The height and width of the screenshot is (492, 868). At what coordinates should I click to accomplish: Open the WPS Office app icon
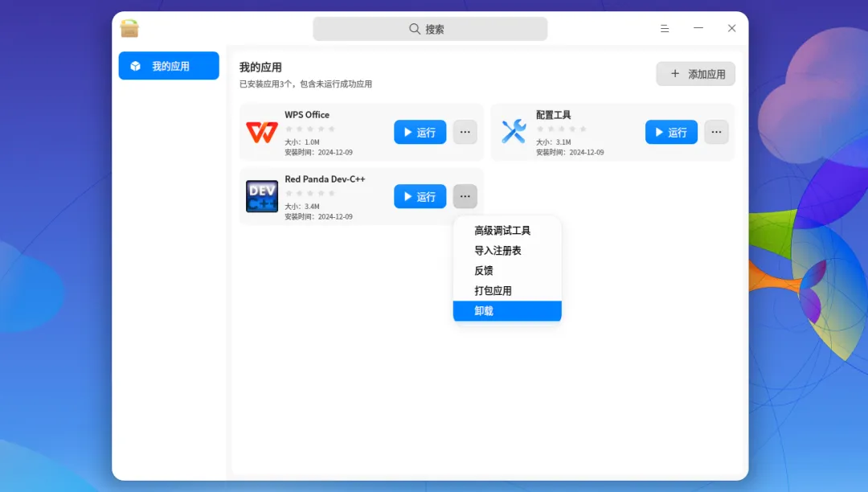[262, 133]
